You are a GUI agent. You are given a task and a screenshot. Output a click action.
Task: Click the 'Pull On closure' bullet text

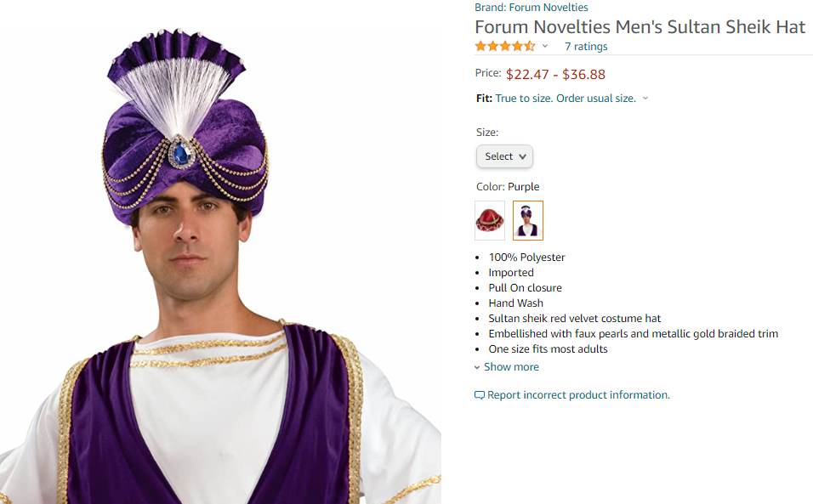tap(525, 288)
